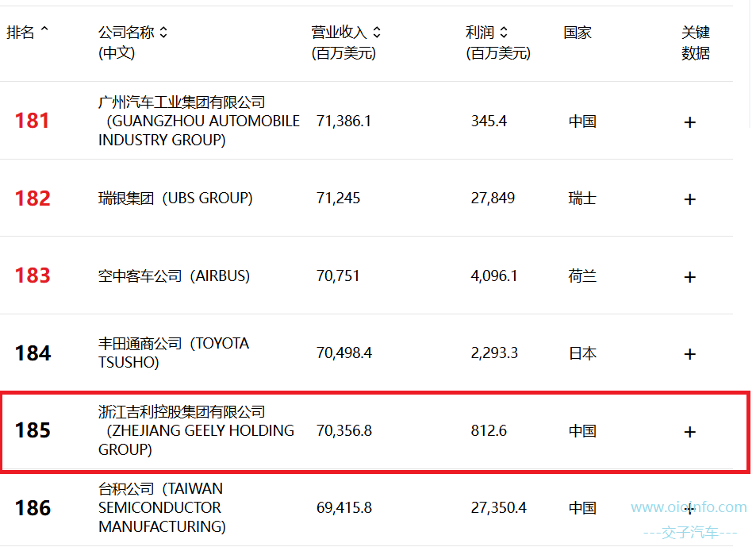
Task: Click profit value 27,350.4
Action: (x=498, y=507)
